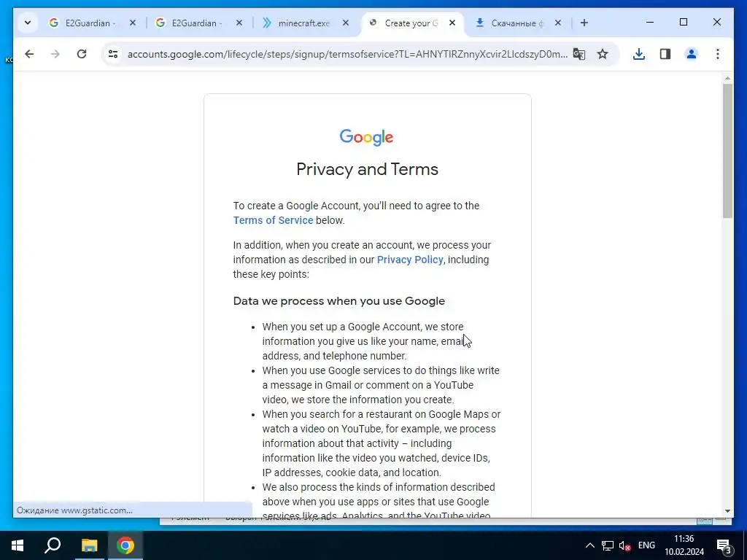The image size is (747, 560).
Task: Open network status tray icon
Action: pos(608,545)
